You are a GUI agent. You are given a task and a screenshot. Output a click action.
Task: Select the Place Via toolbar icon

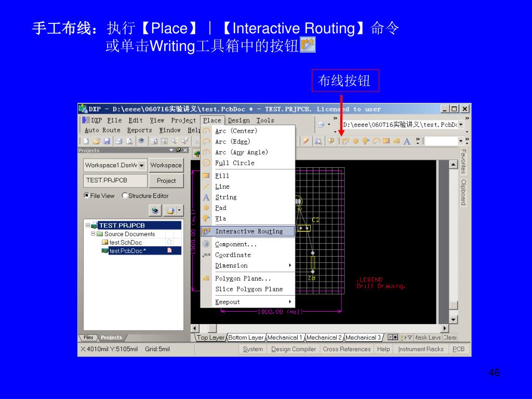(365, 141)
